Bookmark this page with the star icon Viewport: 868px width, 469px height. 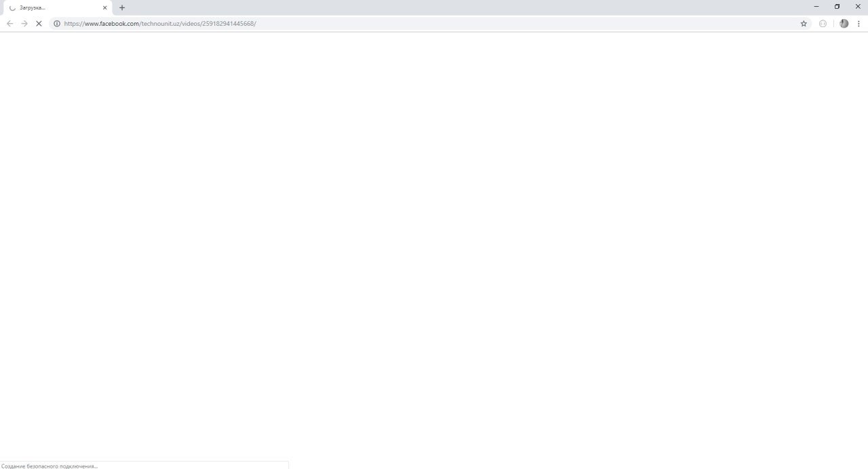click(804, 23)
